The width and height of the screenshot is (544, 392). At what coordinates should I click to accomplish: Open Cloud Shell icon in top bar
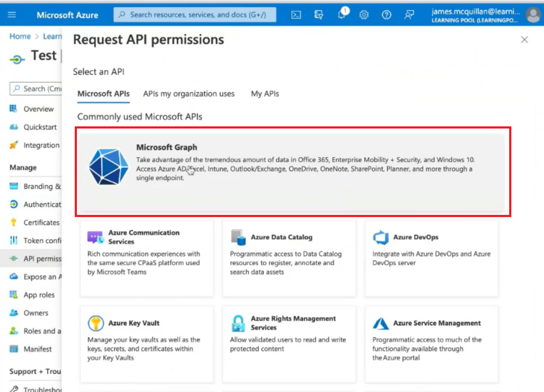click(296, 15)
